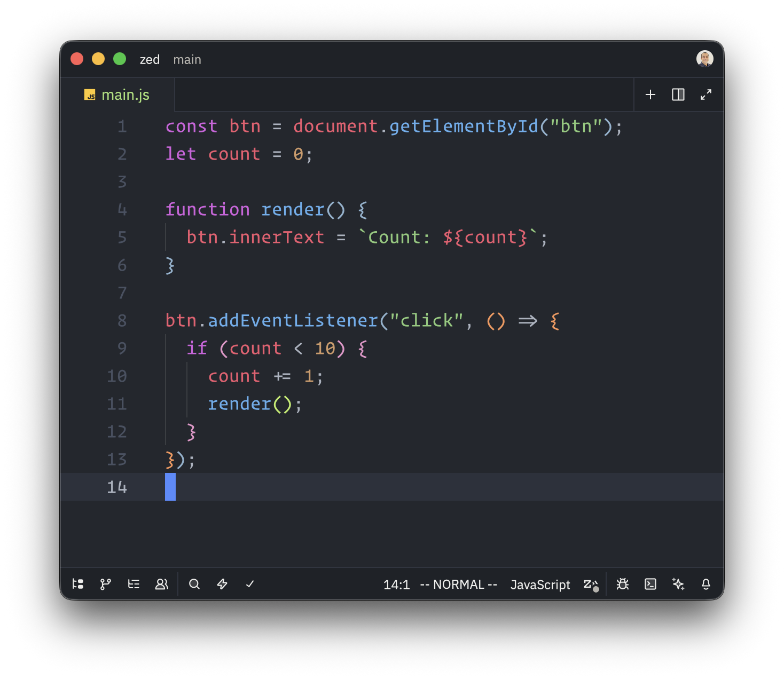Click the if keyword on line 9
784x679 pixels.
197,349
